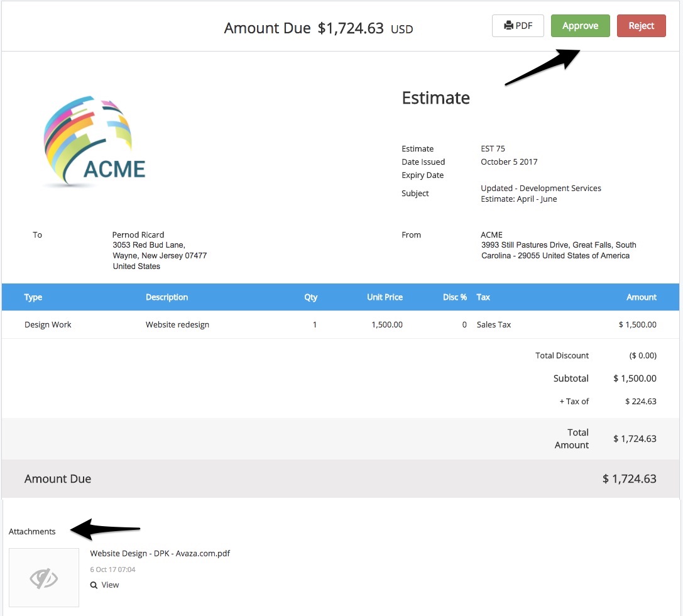Select the Unit Price column header
This screenshot has height=616, width=683.
385,297
